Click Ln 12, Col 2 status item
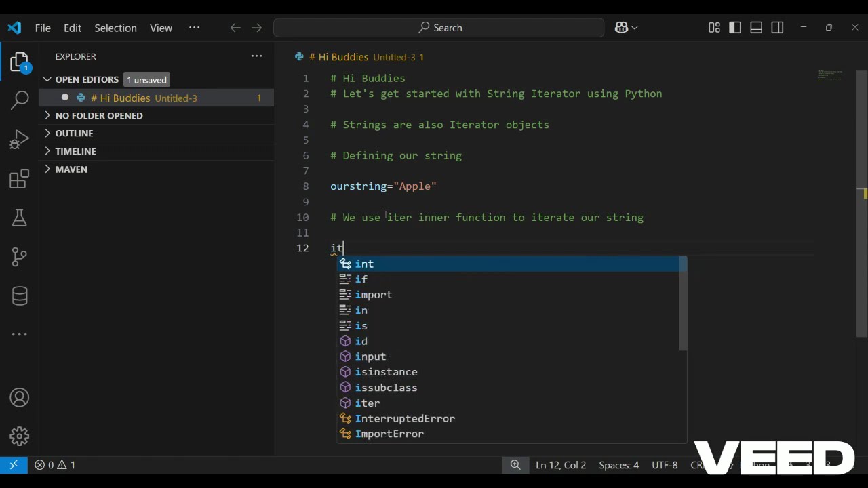Screen dimensions: 868x488 pos(561,465)
